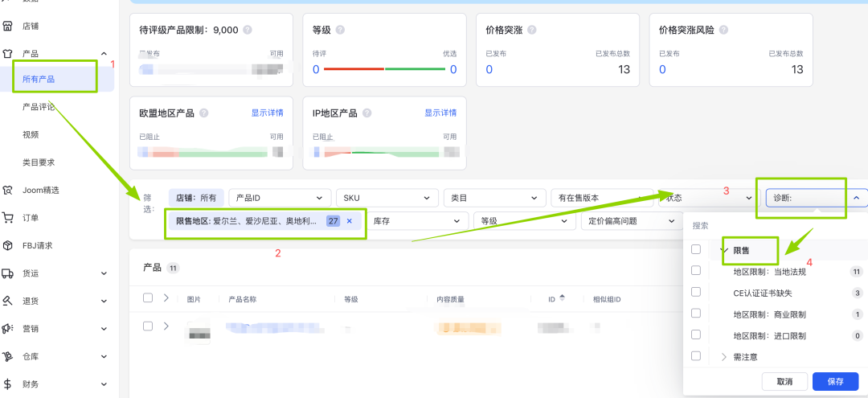Remove the 限售地区 filter with x

pyautogui.click(x=350, y=221)
